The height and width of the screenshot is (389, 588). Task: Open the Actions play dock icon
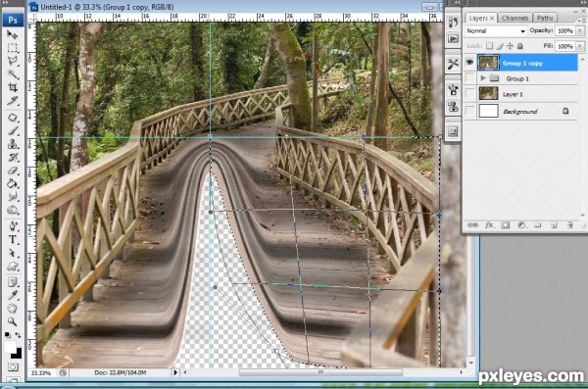pyautogui.click(x=453, y=38)
